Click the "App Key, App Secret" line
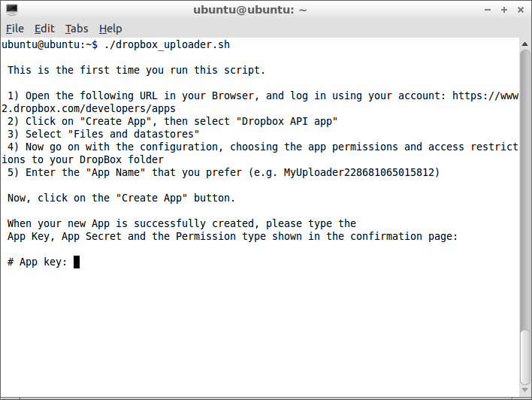The width and height of the screenshot is (532, 400). [232, 236]
